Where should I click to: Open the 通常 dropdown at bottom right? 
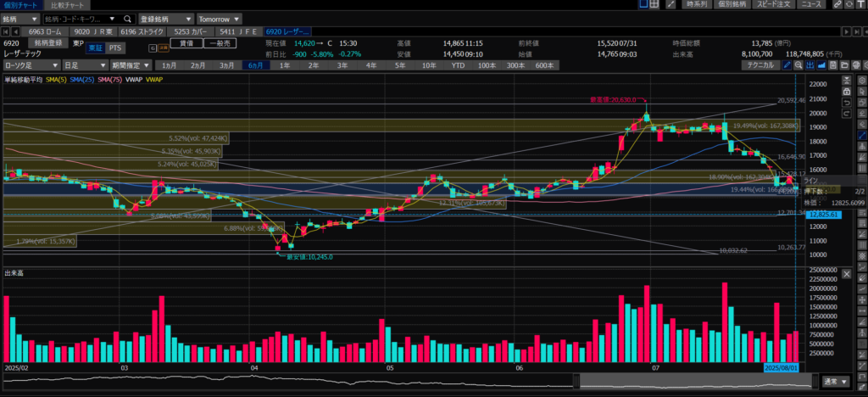[836, 382]
